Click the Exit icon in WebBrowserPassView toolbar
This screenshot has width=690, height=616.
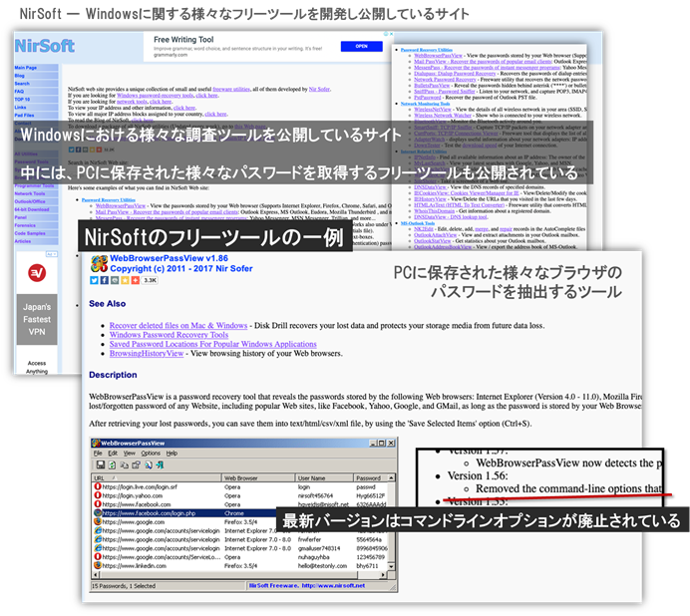(160, 464)
